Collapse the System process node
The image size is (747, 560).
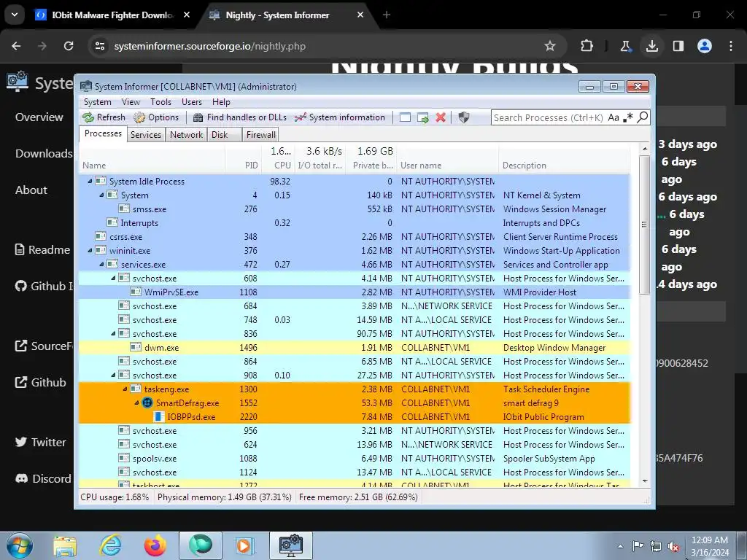(x=101, y=195)
